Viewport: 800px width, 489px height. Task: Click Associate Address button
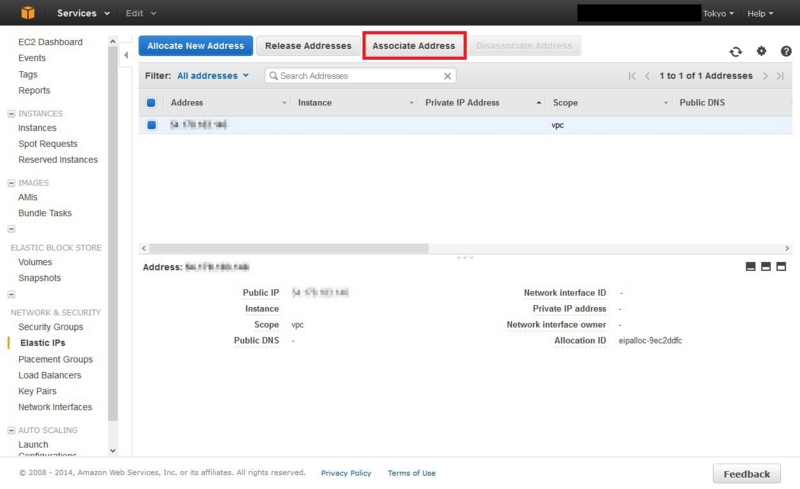pyautogui.click(x=414, y=45)
